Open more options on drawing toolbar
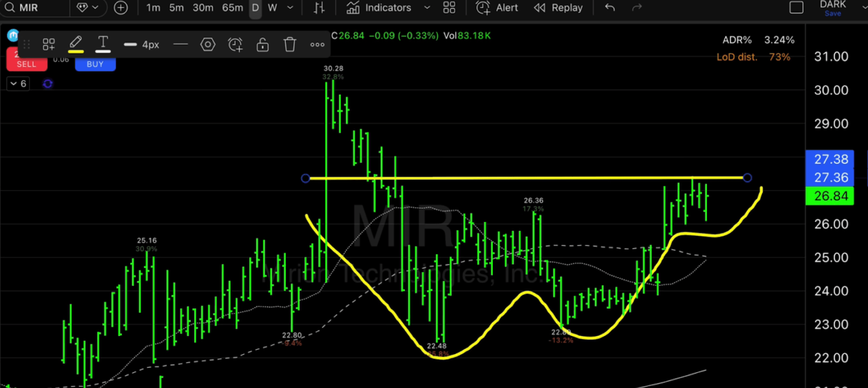Screen dimensions: 868x388 [317, 45]
